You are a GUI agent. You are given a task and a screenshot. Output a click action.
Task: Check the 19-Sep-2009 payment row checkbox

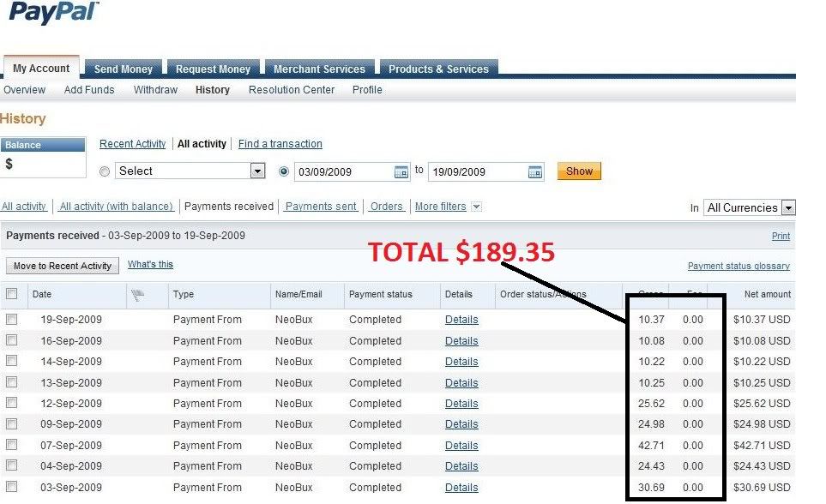click(12, 319)
